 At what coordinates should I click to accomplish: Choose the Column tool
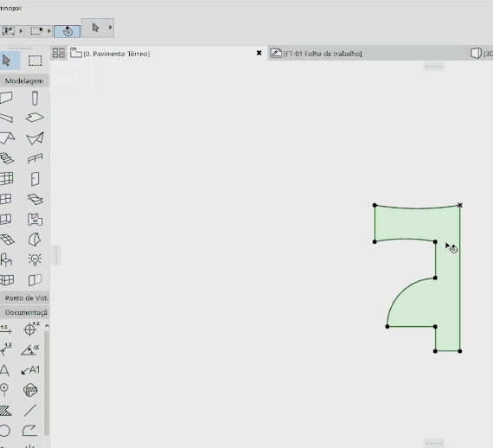(35, 98)
